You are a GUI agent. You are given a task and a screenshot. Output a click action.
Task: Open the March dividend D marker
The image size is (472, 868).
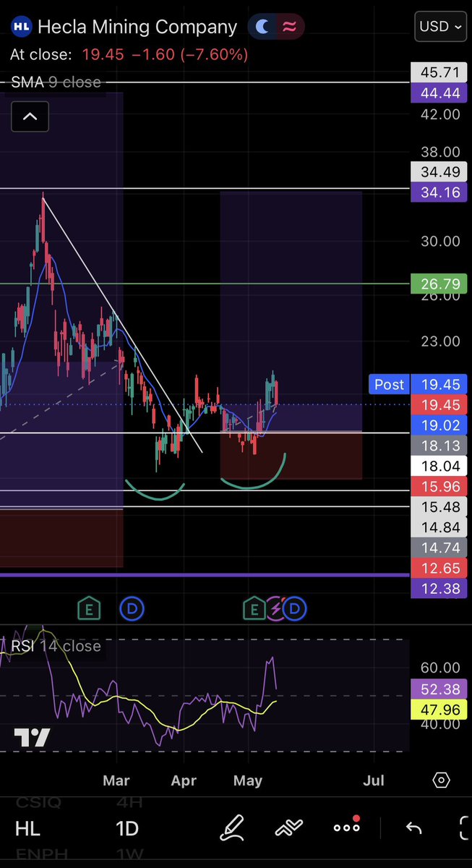click(x=132, y=609)
